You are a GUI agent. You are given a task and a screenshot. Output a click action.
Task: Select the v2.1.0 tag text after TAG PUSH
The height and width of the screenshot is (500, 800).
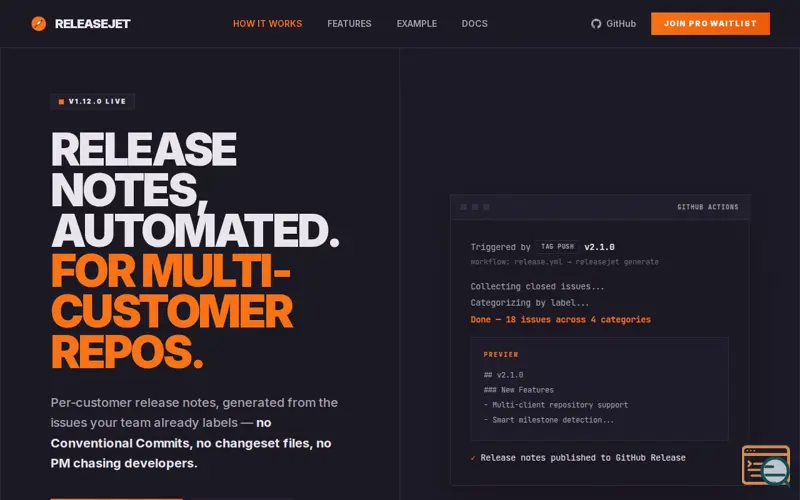[599, 247]
